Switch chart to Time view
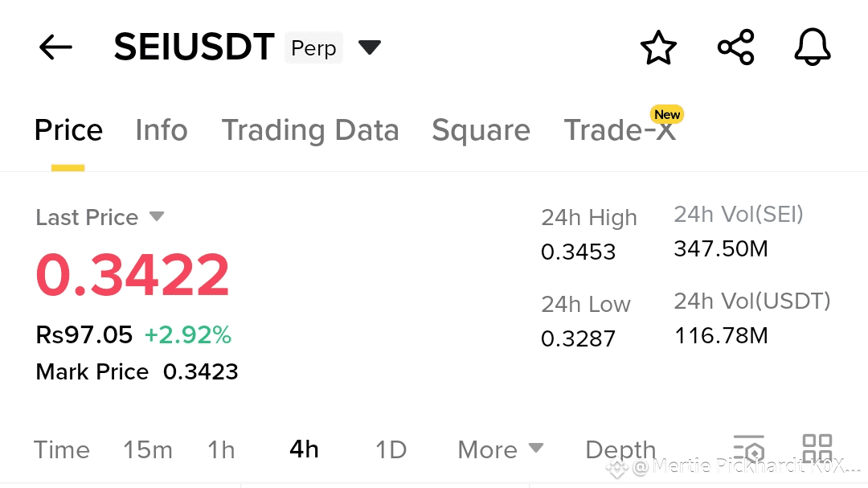 coord(61,449)
